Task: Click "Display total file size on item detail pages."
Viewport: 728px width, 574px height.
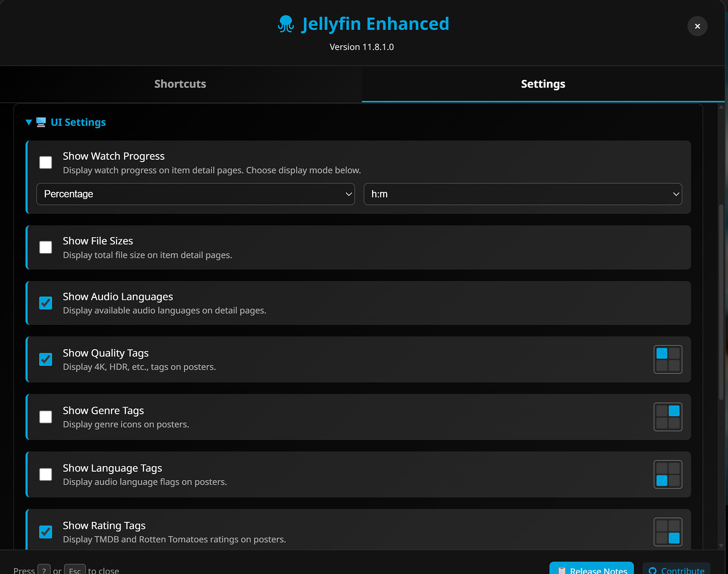Action: 147,255
